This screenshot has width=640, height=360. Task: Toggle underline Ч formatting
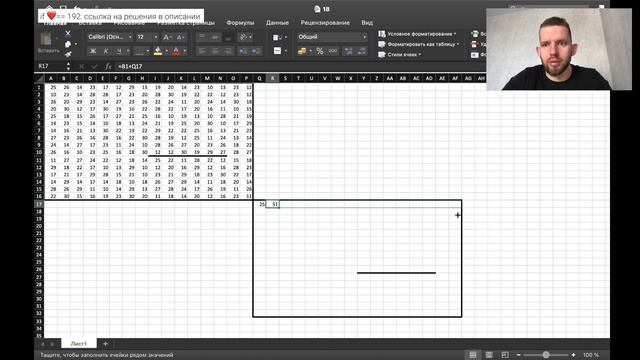click(119, 51)
